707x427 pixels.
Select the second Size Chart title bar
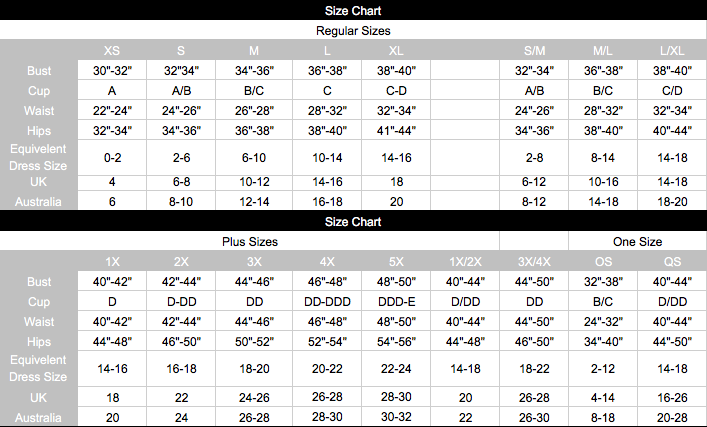353,221
